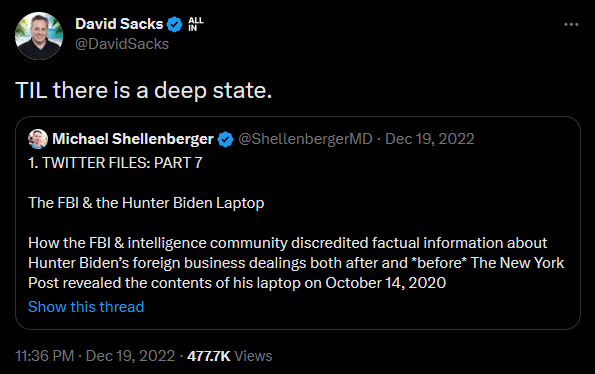The height and width of the screenshot is (374, 595).
Task: Click Michael Shellenberger's verified checkmark badge
Action: pyautogui.click(x=225, y=139)
